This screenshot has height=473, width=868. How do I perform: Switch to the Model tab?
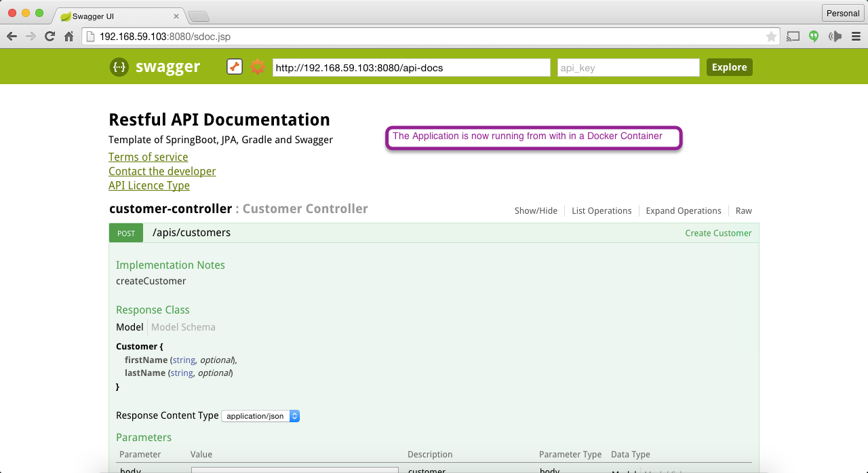pyautogui.click(x=130, y=327)
